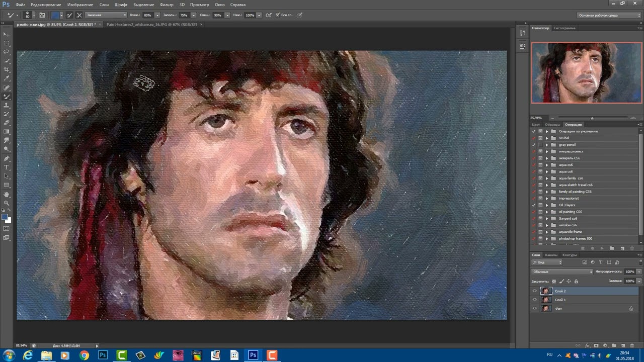
Task: Select the Move tool in the toolbox
Action: pyautogui.click(x=7, y=34)
